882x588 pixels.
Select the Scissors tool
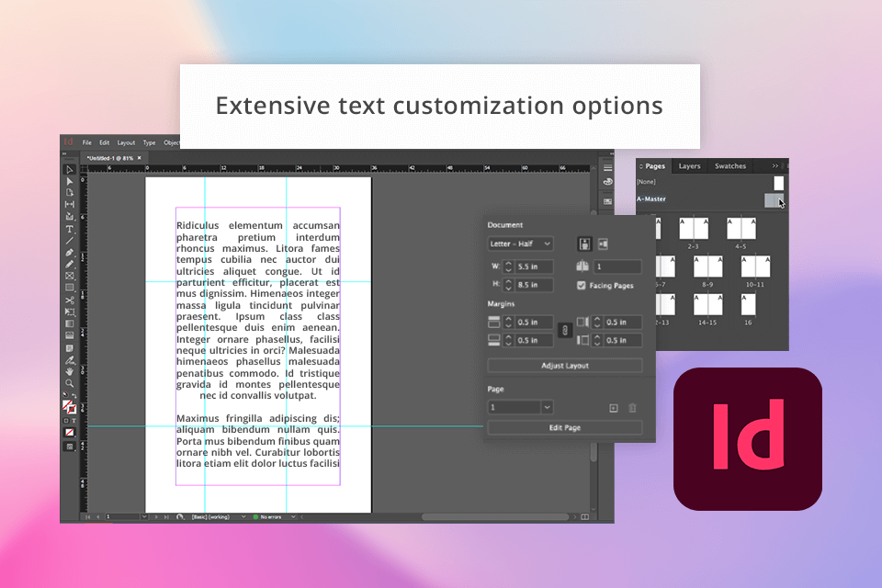click(x=69, y=300)
